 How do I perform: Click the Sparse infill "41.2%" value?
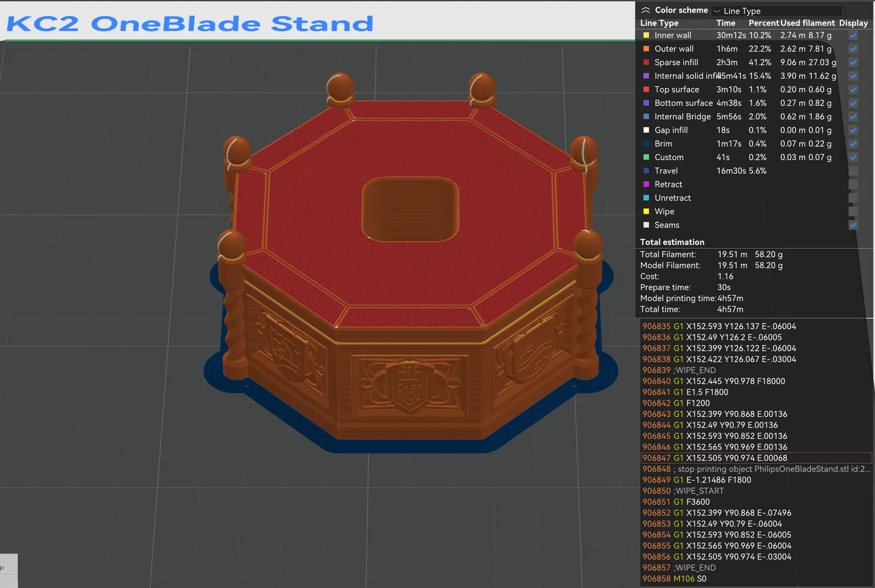[x=760, y=62]
